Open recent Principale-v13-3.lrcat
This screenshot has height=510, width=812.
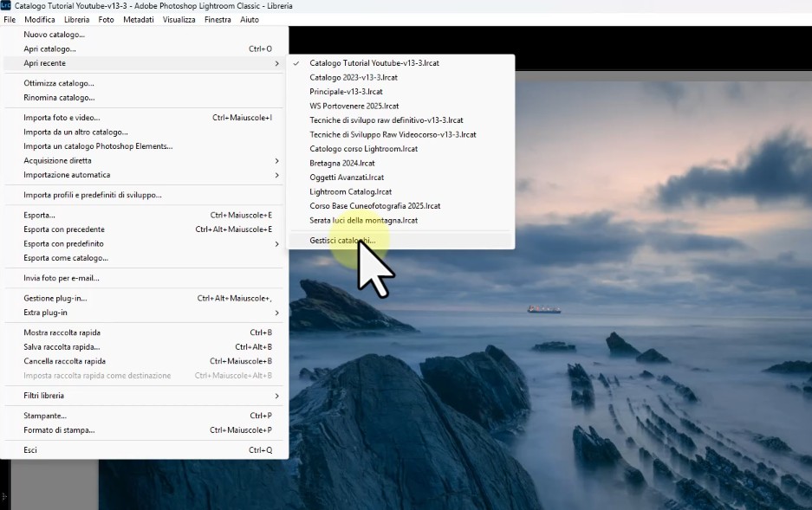click(401, 92)
